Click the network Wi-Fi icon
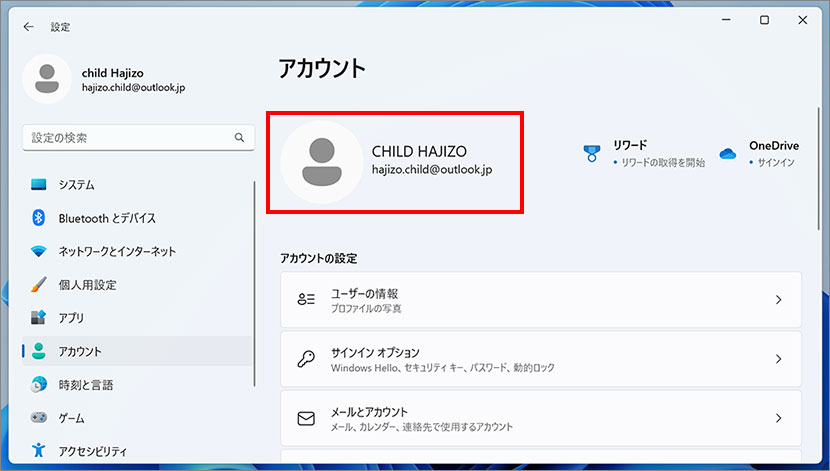This screenshot has width=830, height=471. (x=39, y=251)
